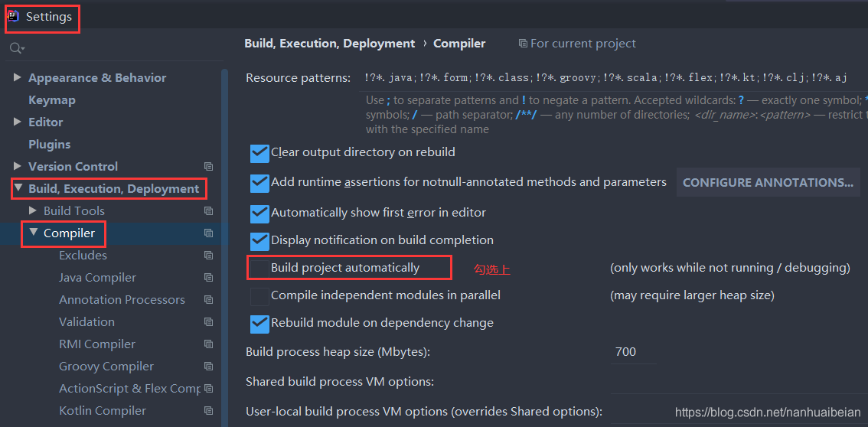Viewport: 868px width, 427px height.
Task: Expand the Build Tools node
Action: tap(33, 210)
